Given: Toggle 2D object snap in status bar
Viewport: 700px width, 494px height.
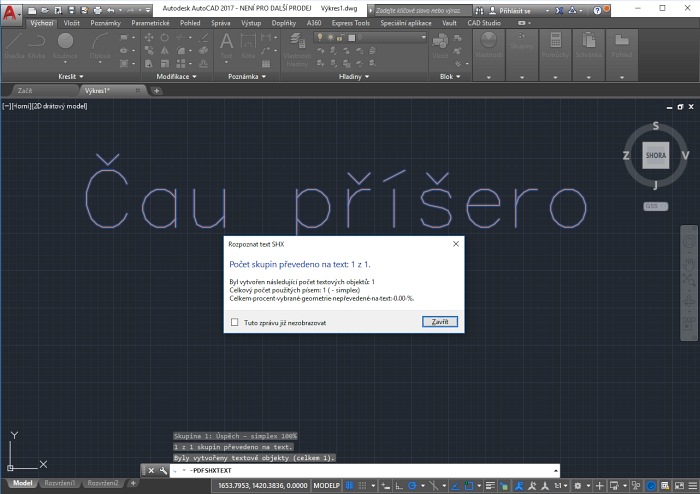Looking at the screenshot, I should [469, 486].
